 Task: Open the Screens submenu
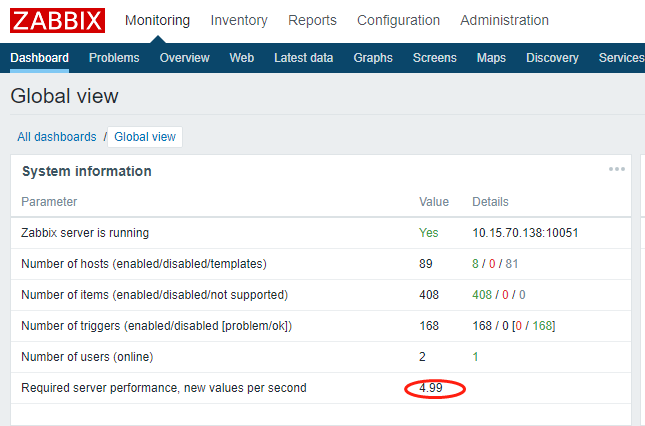[435, 58]
